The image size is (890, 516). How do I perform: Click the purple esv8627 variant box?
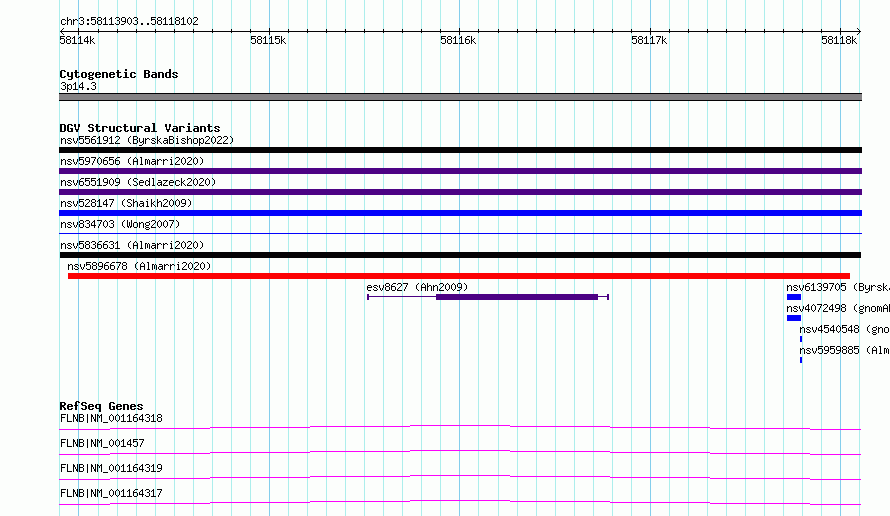[x=517, y=297]
